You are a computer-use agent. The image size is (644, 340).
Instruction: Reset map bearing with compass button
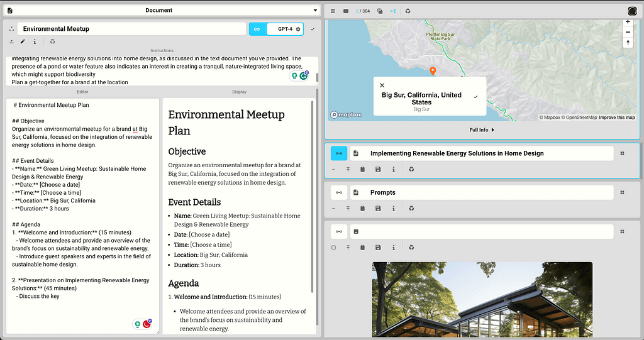coord(628,42)
